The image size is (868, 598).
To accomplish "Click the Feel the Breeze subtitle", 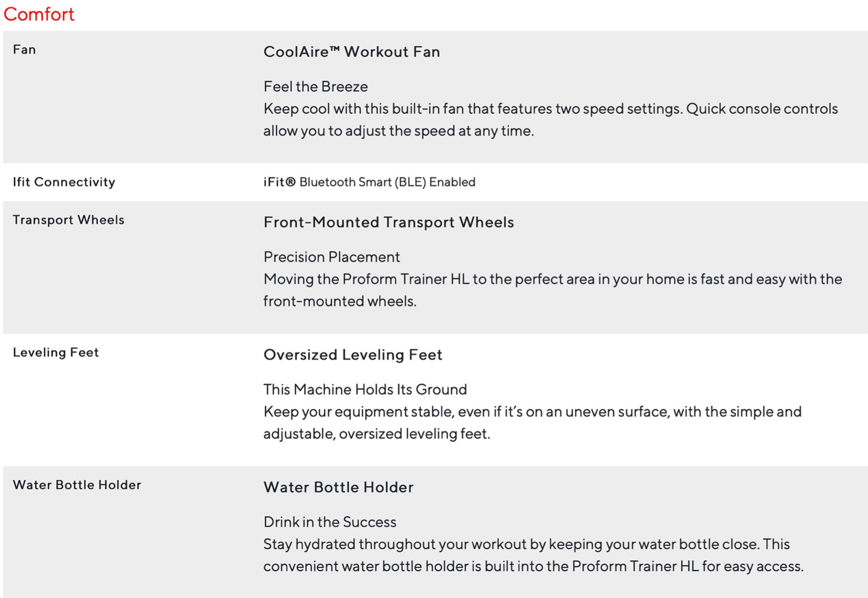I will pyautogui.click(x=316, y=87).
